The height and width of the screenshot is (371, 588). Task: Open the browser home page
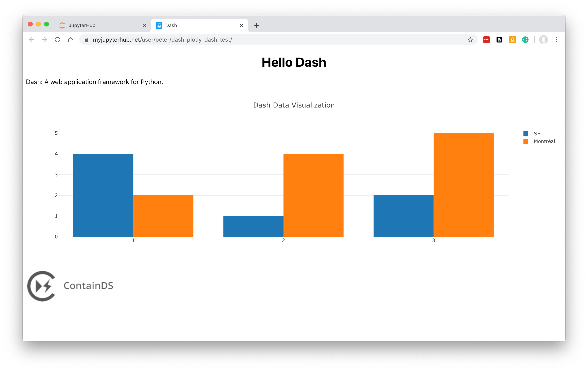tap(70, 40)
